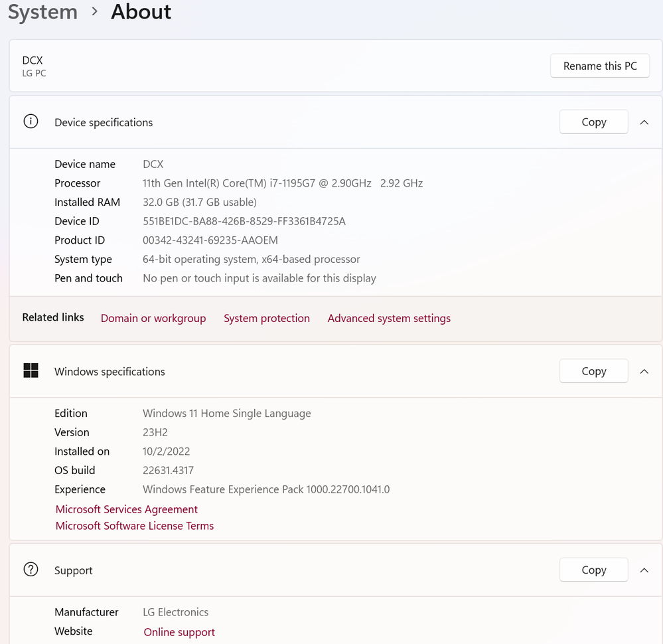
Task: Open the Online support website link
Action: point(179,632)
